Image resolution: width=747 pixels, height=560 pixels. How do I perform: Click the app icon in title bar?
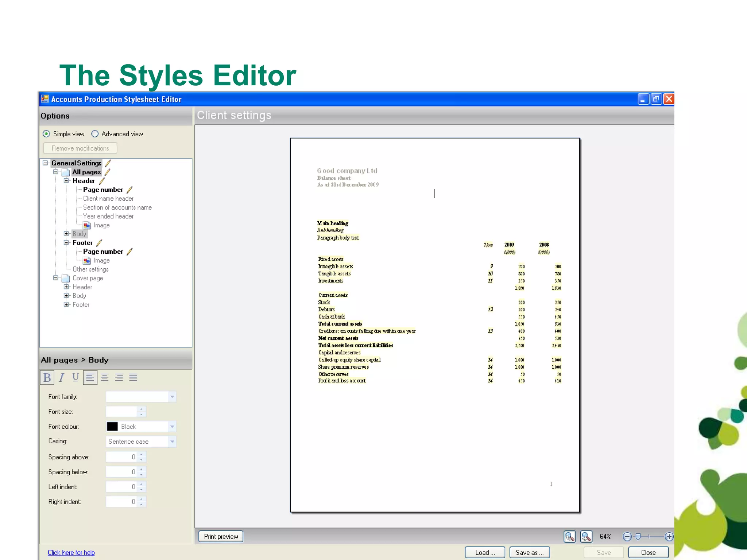pos(45,99)
